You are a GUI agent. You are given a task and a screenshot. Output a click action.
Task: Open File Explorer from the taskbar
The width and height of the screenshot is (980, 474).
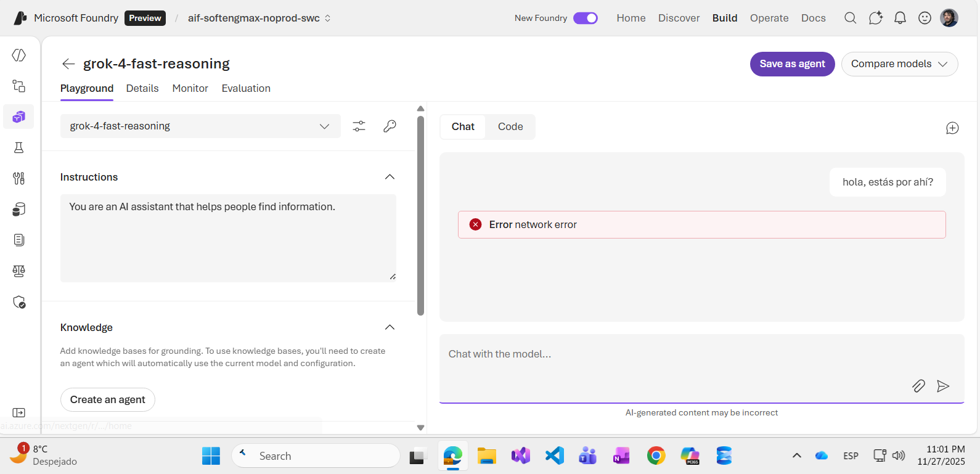pos(487,456)
